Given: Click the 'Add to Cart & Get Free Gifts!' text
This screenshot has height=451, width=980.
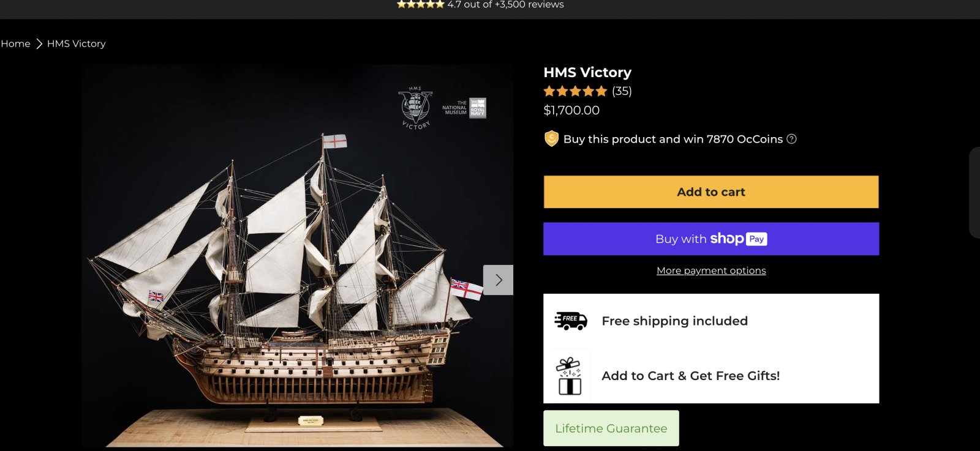Looking at the screenshot, I should tap(690, 376).
